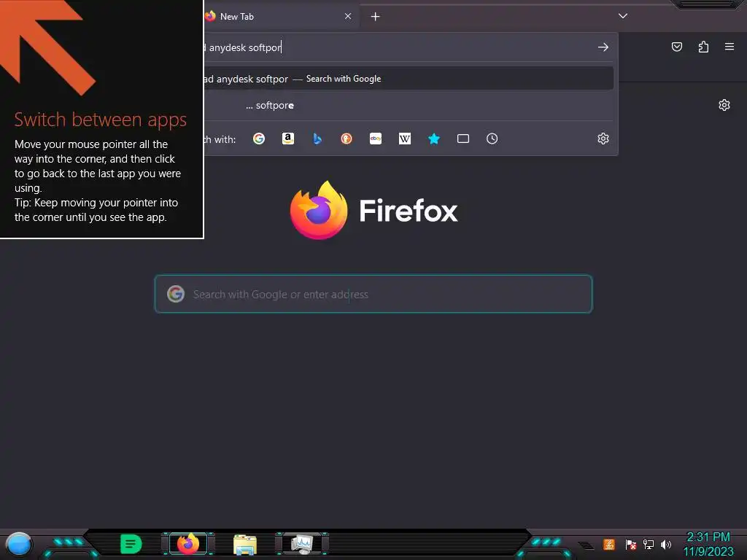
Task: Pick the Amazon search engine icon
Action: click(x=287, y=139)
